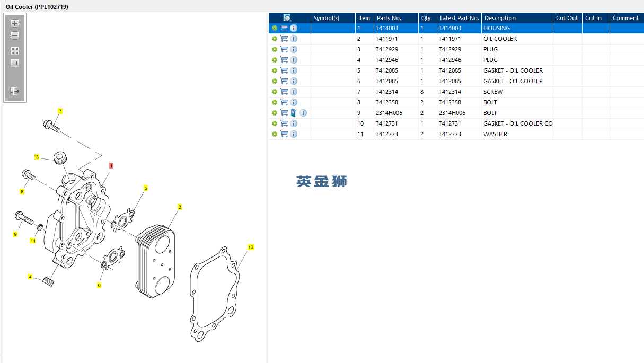
Task: Show info for item 6 gasket
Action: click(x=294, y=81)
